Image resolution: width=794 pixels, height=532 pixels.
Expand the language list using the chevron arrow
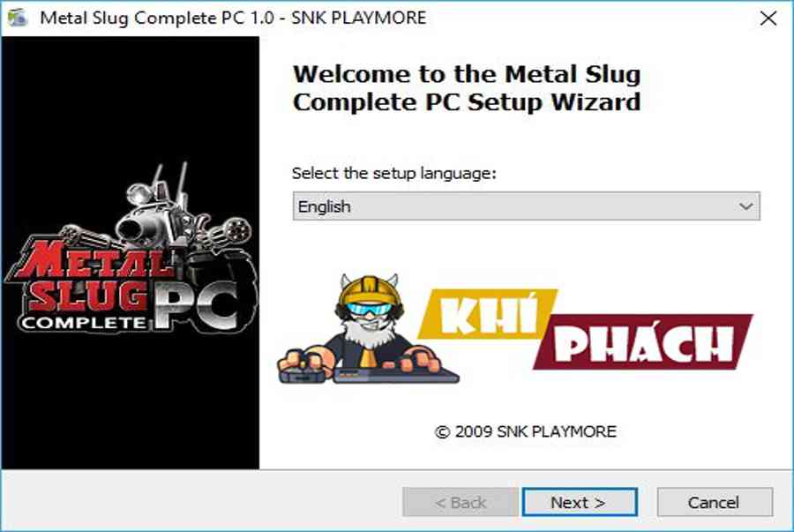click(745, 206)
